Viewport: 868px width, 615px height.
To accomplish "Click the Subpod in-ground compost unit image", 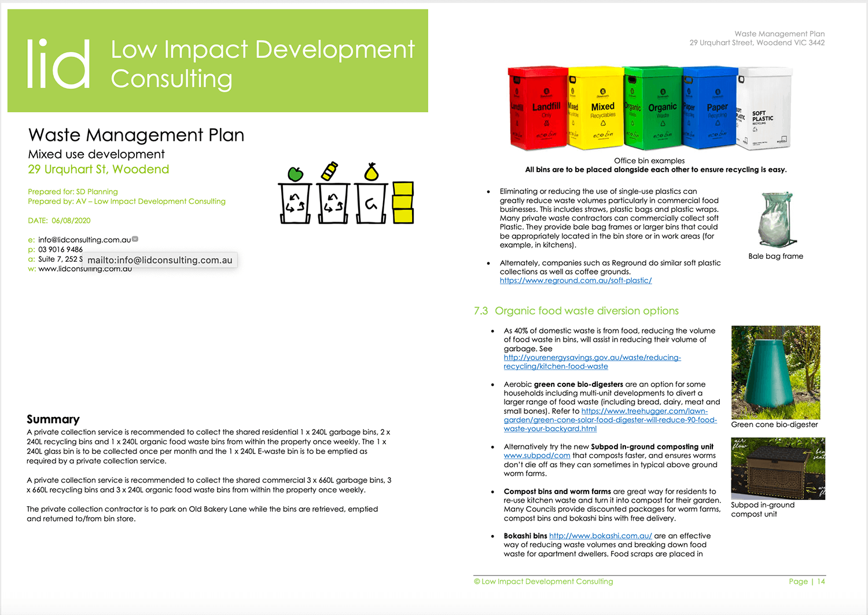I will coord(777,468).
